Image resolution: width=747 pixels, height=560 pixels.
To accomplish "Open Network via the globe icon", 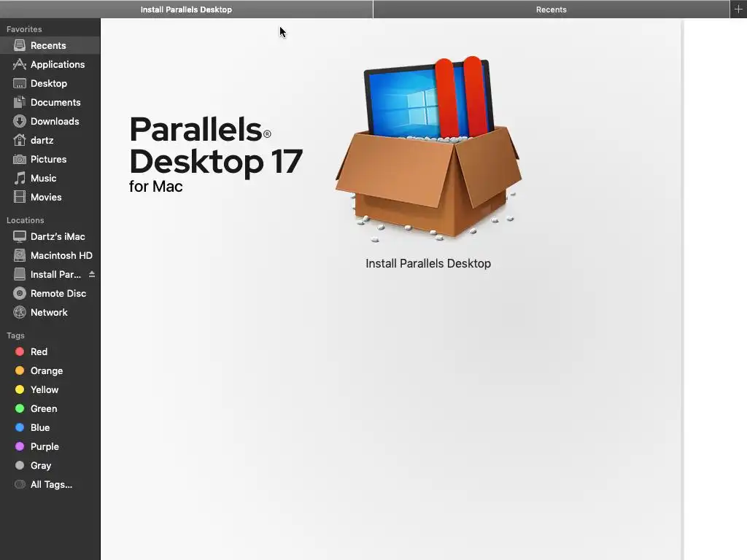I will pos(20,312).
